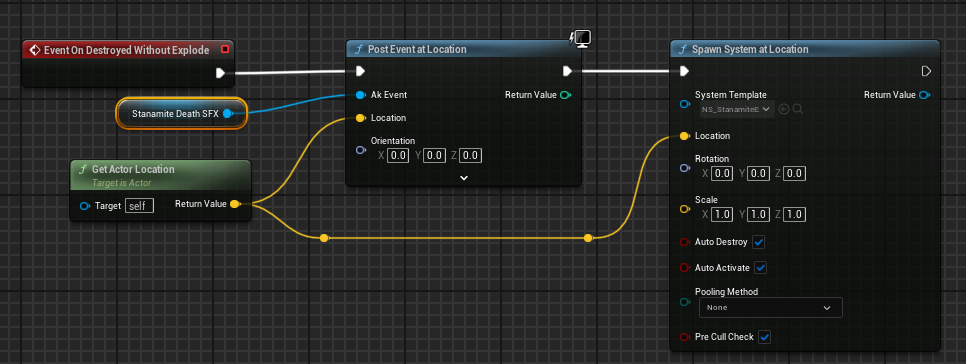Click the Rotation Z value field
Viewport: 966px width, 364px height.
click(795, 174)
